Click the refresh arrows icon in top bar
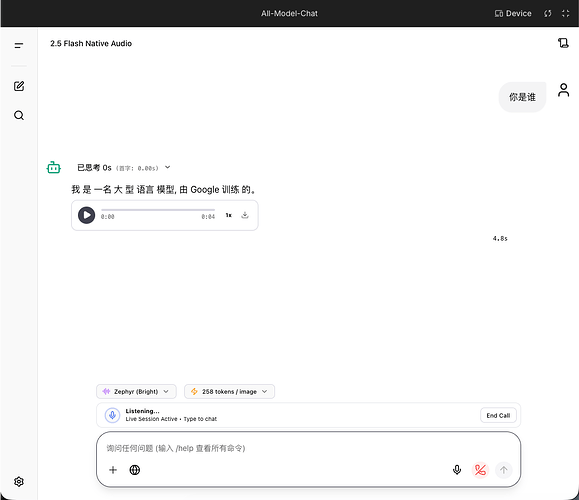The image size is (579, 500). click(548, 14)
